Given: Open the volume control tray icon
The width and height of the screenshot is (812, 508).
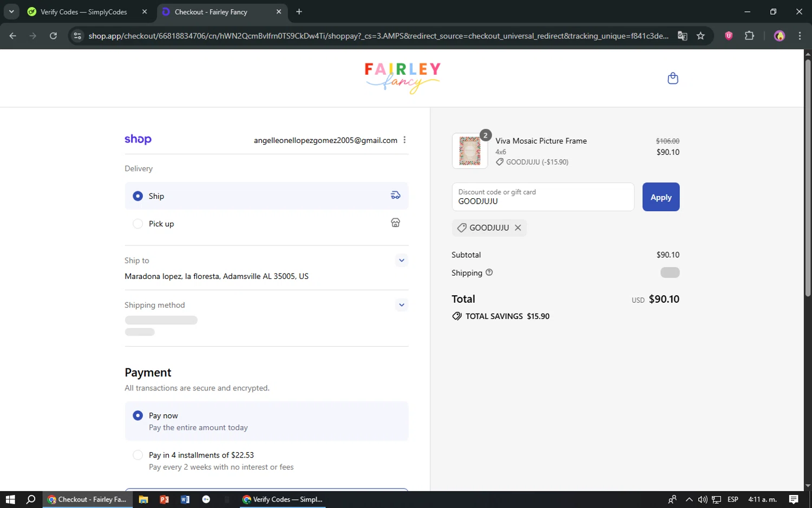Looking at the screenshot, I should [703, 499].
